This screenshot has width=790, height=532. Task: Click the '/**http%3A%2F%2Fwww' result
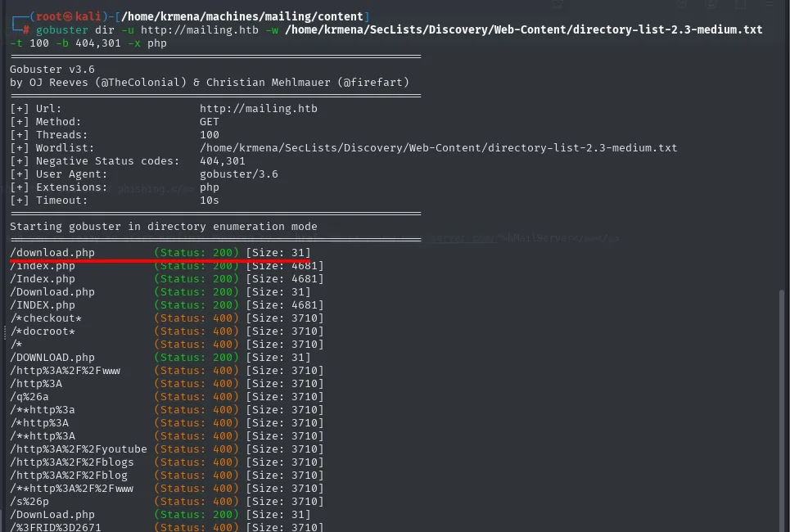click(72, 488)
